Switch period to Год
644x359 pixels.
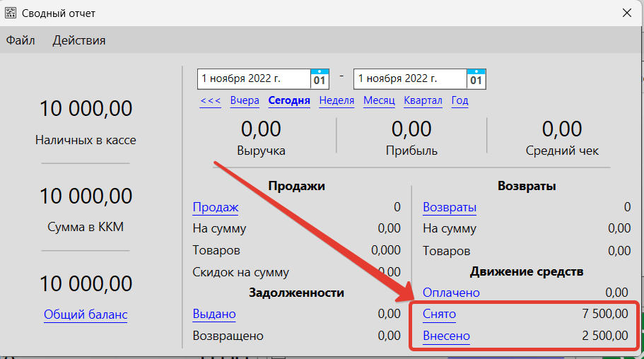pos(460,100)
